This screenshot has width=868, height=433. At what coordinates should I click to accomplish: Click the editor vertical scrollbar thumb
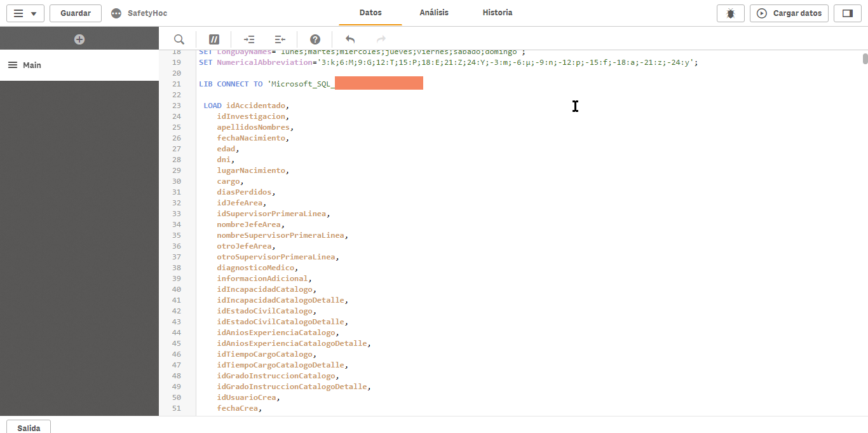tap(865, 59)
